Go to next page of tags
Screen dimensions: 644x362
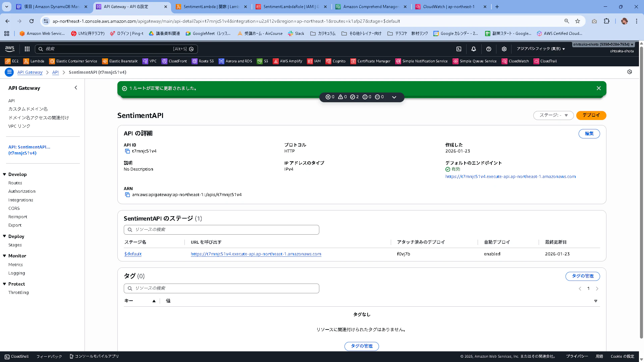click(x=597, y=289)
